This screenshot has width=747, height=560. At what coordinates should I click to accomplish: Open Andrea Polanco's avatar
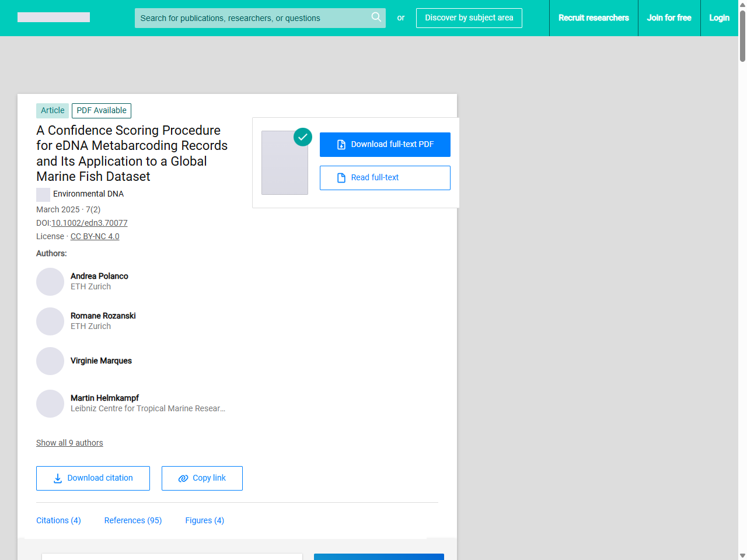click(50, 282)
